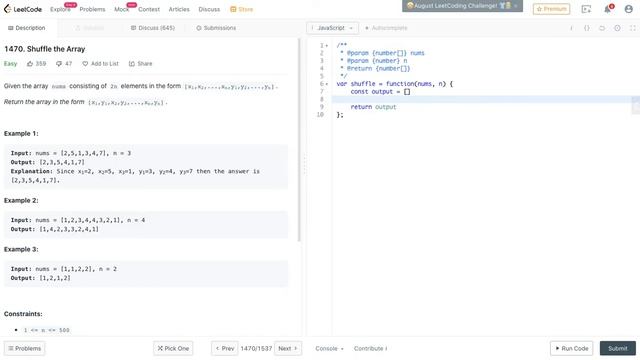Viewport: 640px width, 360px height.
Task: Open Articles in the navigation bar
Action: [179, 9]
